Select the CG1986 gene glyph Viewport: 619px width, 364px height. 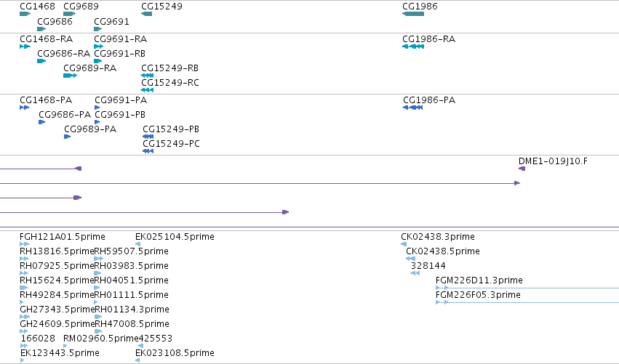[413, 14]
